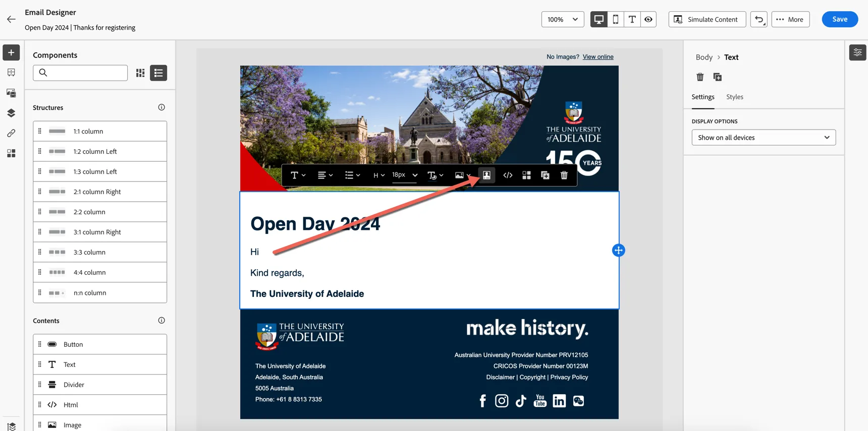The width and height of the screenshot is (868, 431).
Task: Click Structures info icon
Action: [x=161, y=107]
